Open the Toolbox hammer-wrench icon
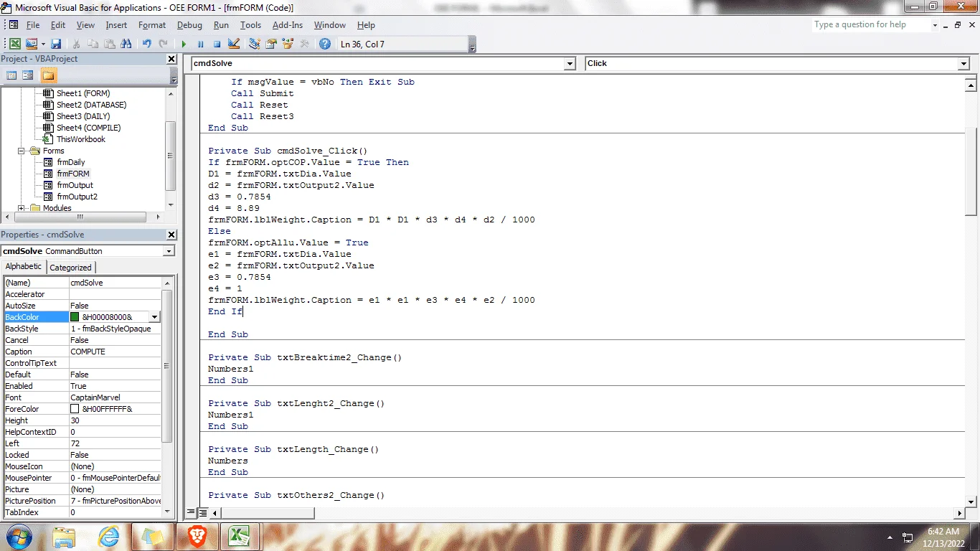Viewport: 980px width, 551px height. coord(304,44)
